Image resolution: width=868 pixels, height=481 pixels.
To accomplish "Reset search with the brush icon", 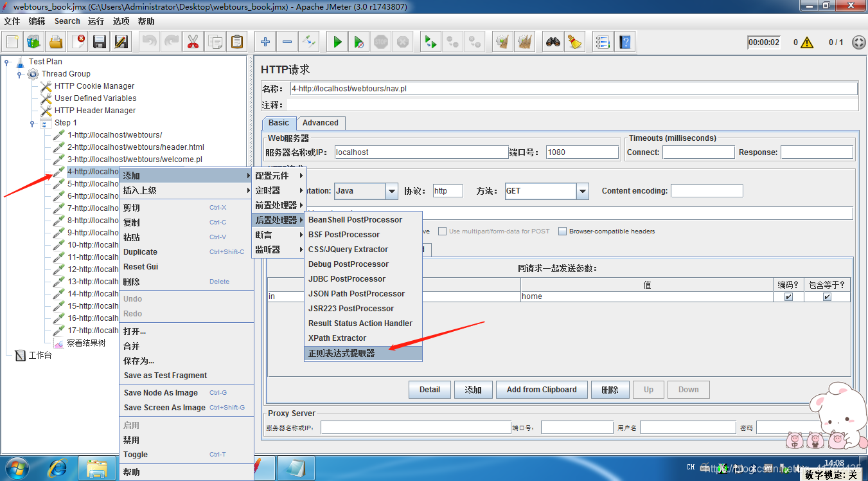I will click(x=574, y=42).
